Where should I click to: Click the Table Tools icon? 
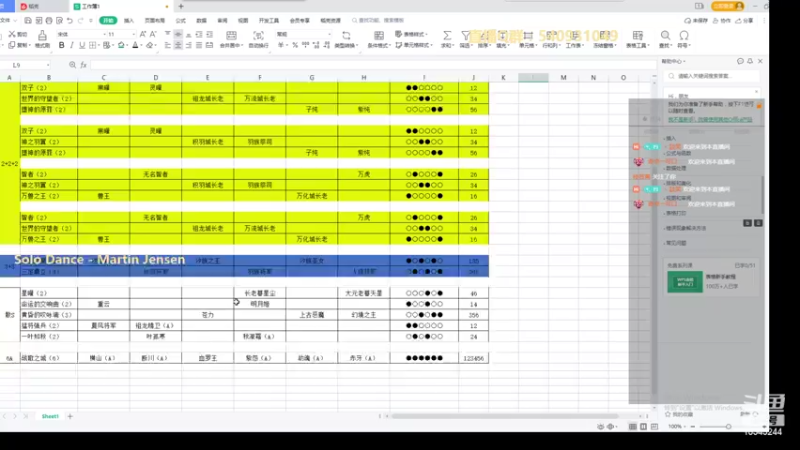pos(638,35)
